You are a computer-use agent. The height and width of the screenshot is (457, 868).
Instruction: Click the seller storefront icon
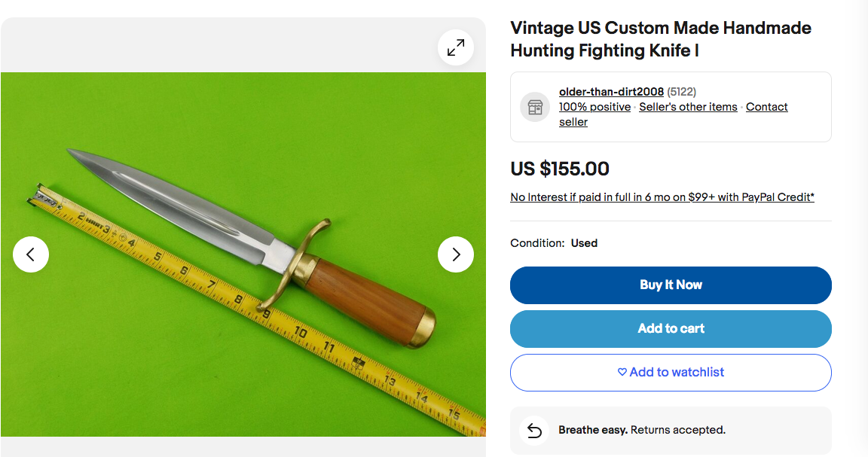click(535, 107)
